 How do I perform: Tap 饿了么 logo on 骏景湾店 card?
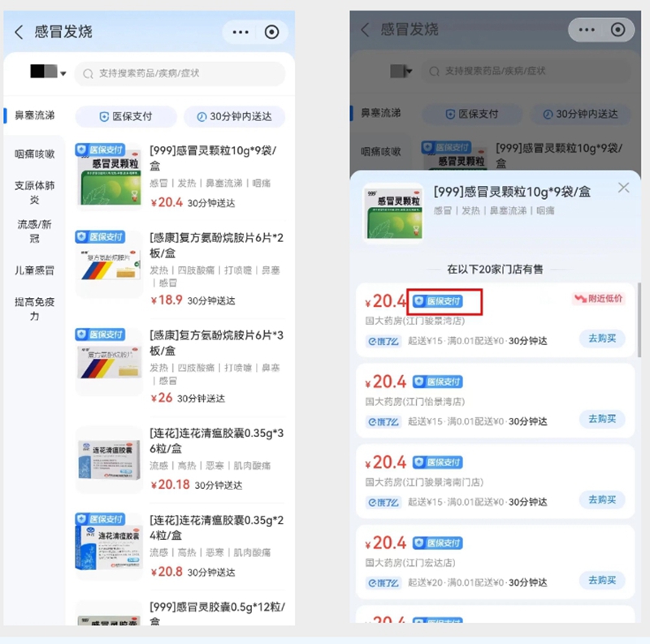(383, 341)
